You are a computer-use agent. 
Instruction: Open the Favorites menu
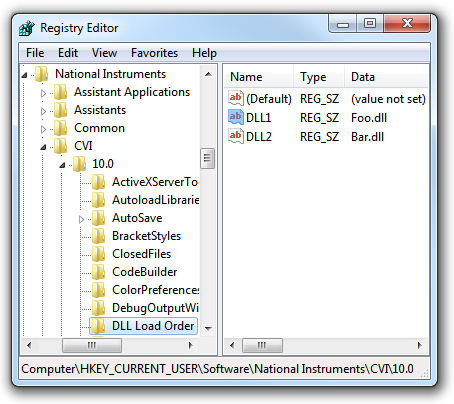pyautogui.click(x=154, y=53)
